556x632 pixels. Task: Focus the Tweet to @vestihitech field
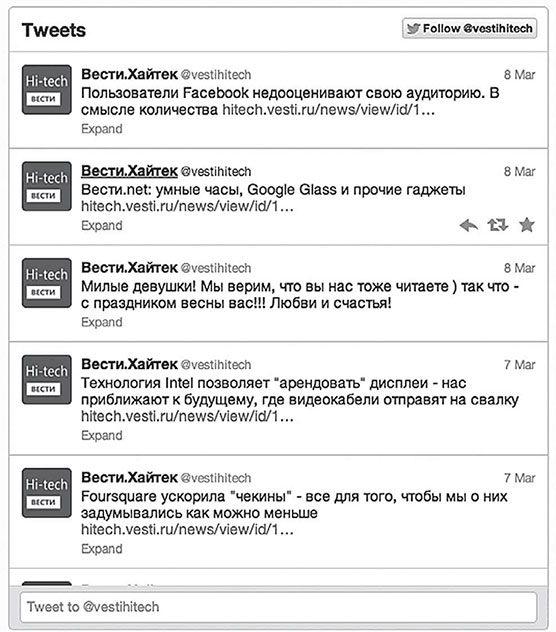pos(278,607)
